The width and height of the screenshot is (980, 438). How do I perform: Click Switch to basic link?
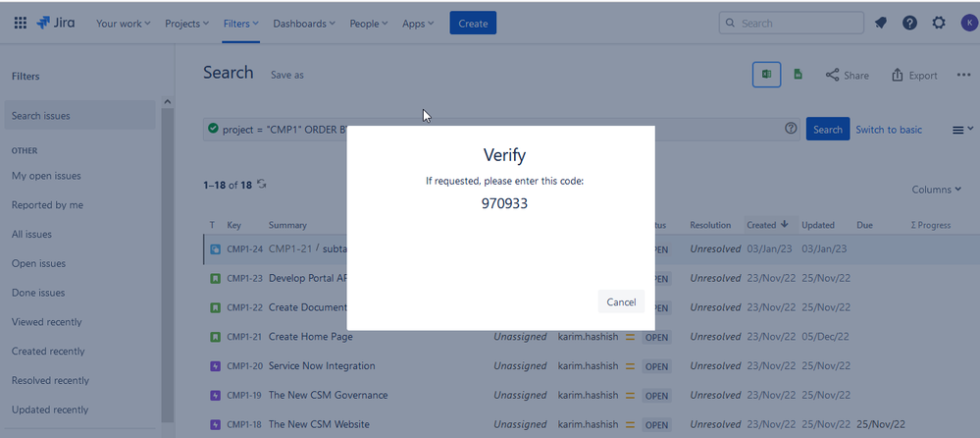point(889,130)
